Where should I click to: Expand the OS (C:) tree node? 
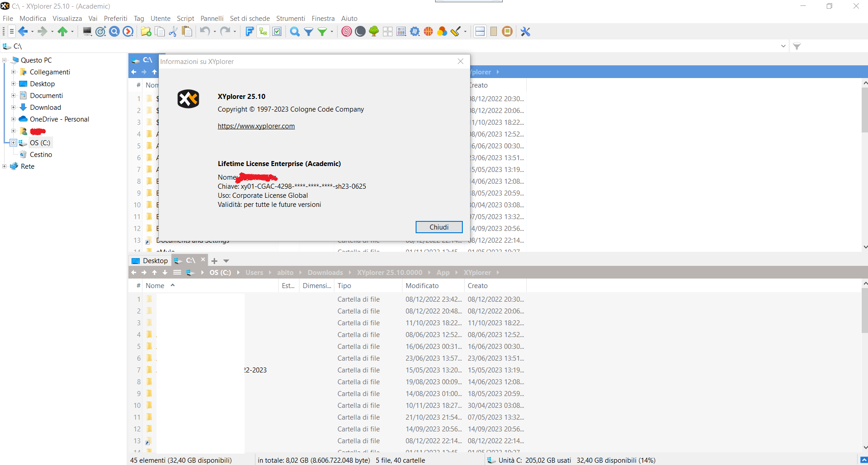pos(14,142)
